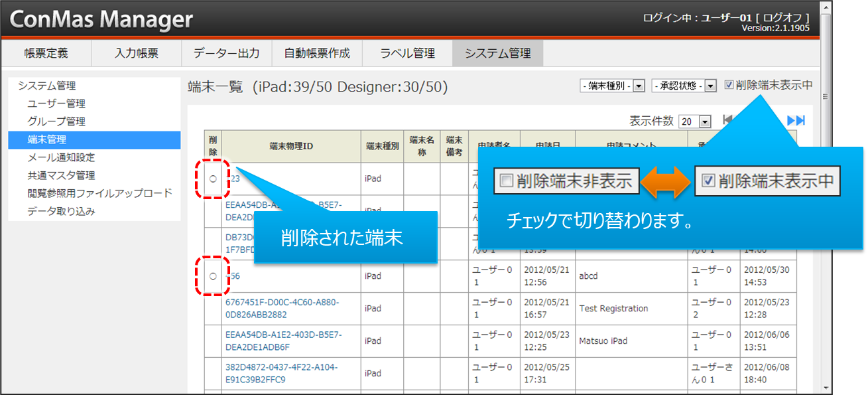This screenshot has height=395, width=868.
Task: Click the checked 削除端末表示中 callout checkbox
Action: (708, 181)
